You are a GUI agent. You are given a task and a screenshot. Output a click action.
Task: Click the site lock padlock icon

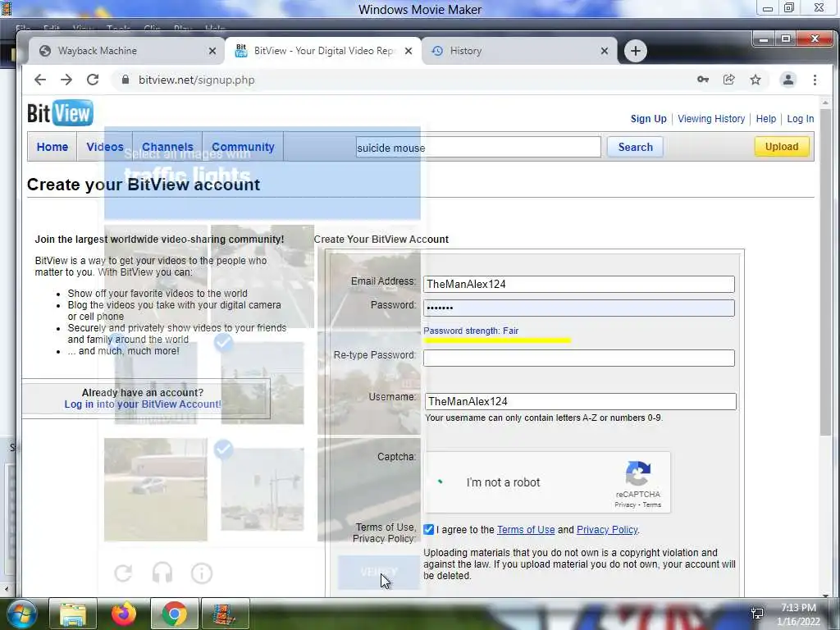pyautogui.click(x=126, y=80)
